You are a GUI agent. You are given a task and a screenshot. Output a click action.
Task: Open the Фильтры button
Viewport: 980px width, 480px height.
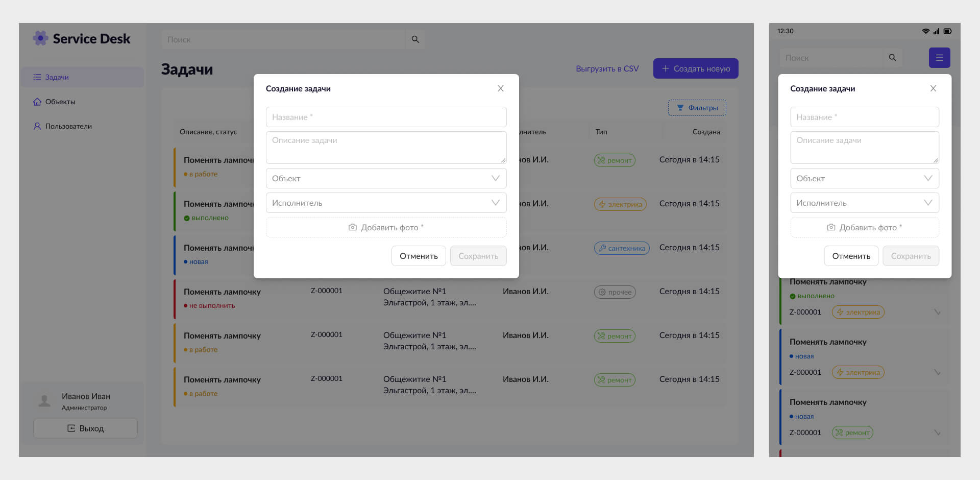(697, 108)
